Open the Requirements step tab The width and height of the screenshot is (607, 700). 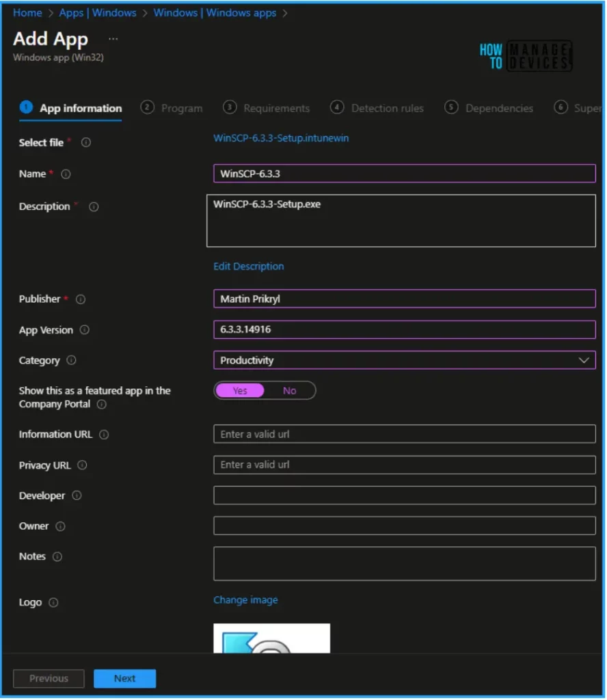[266, 109]
